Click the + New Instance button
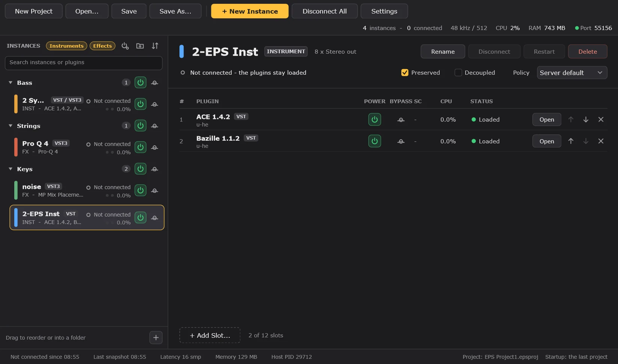The height and width of the screenshot is (364, 618). click(250, 11)
